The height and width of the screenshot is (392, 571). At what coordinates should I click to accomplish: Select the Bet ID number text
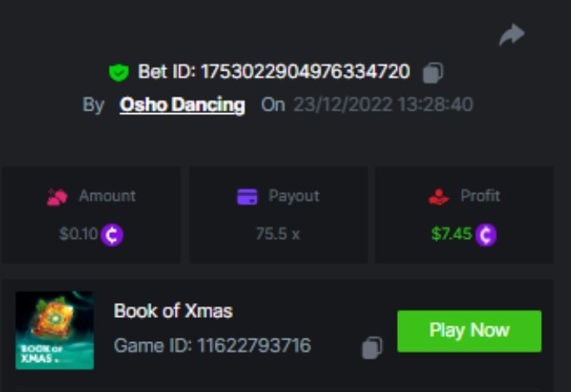pos(304,72)
